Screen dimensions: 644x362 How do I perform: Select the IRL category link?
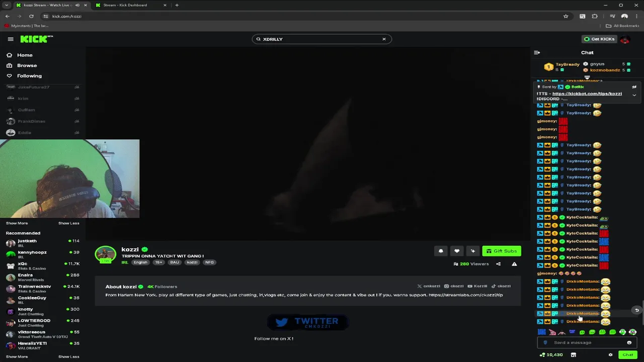[x=125, y=262]
